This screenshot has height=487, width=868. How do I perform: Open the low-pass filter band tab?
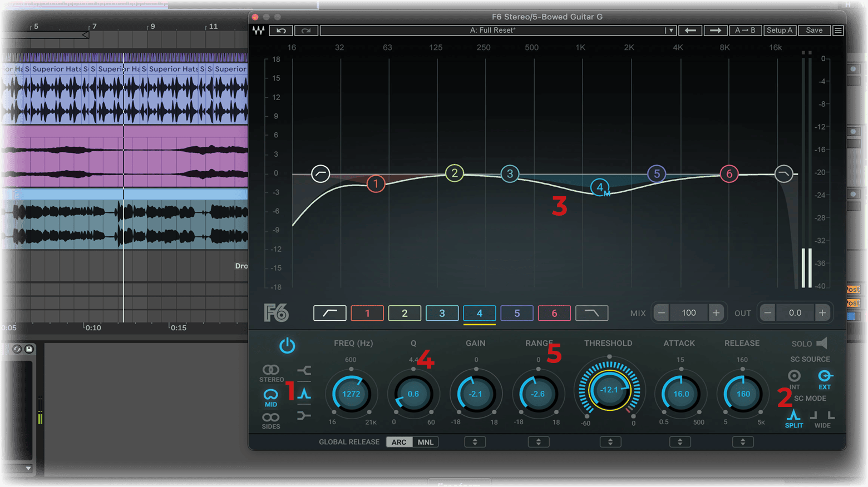(592, 313)
